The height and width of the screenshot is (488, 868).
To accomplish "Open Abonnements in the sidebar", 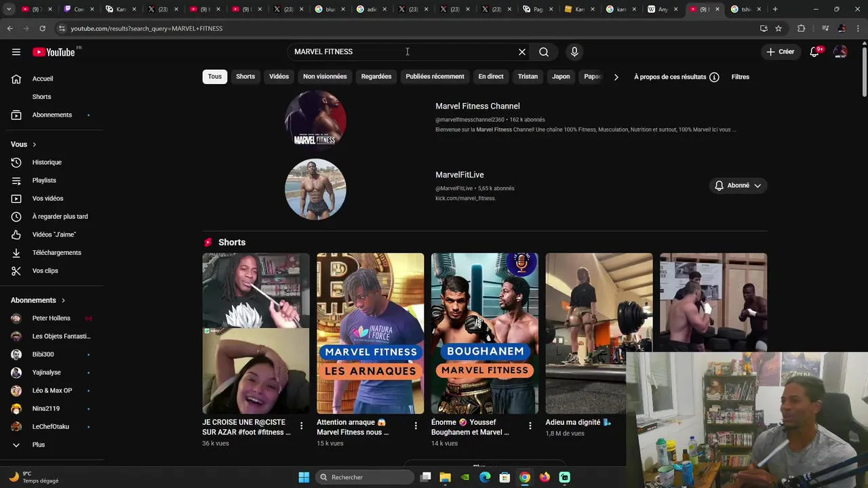I will click(x=52, y=115).
